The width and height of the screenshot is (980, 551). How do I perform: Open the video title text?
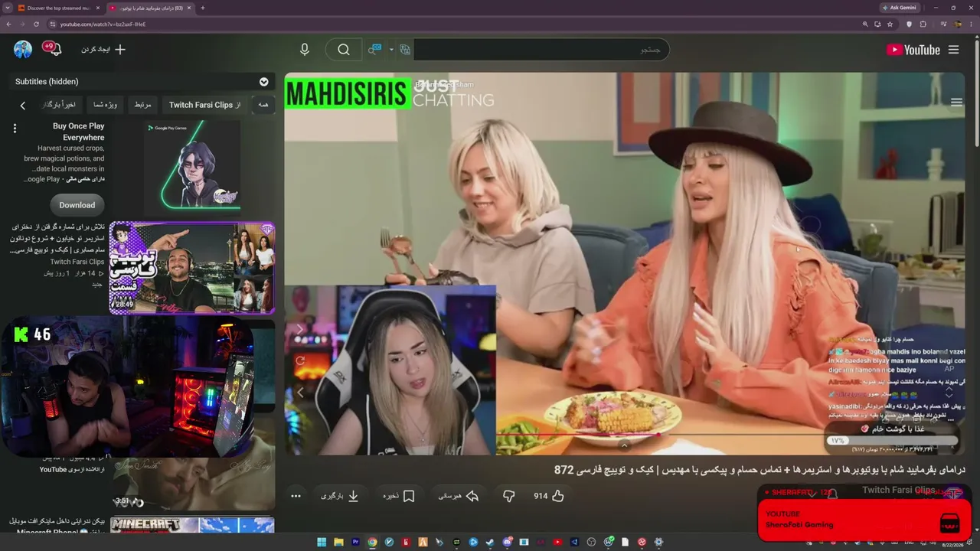[759, 469]
